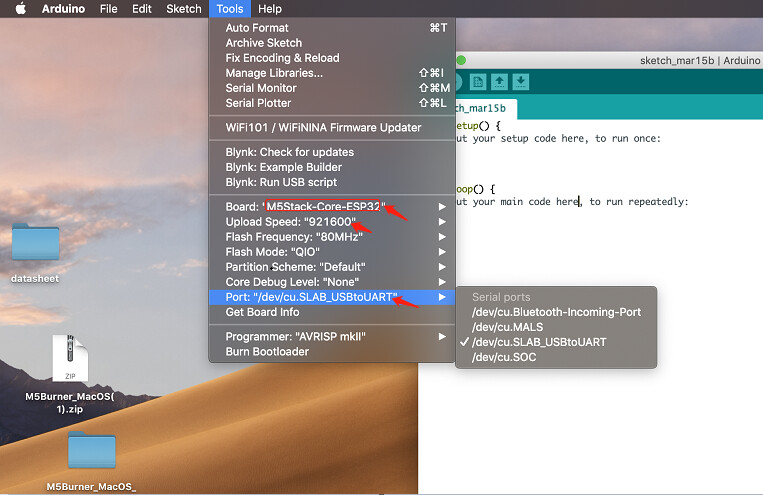Expand the Upload Speed "921600" submenu
Screen dimensions: 763x495
[x=332, y=221]
